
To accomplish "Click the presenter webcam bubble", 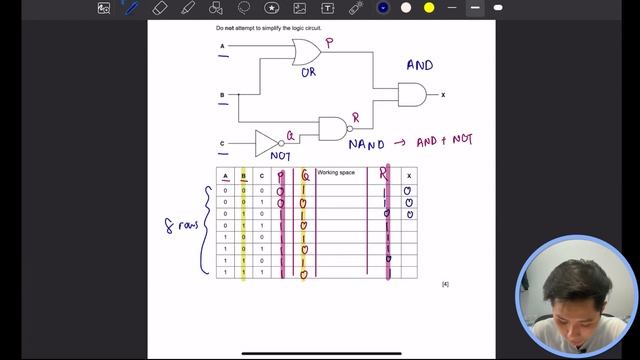I will coord(576,297).
